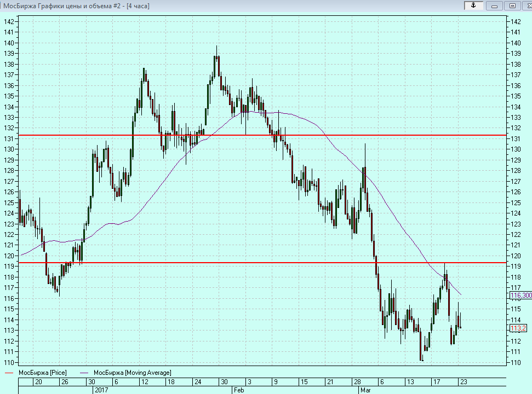Click the '2017' year label on time axis
Image resolution: width=532 pixels, height=394 pixels.
[x=101, y=390]
